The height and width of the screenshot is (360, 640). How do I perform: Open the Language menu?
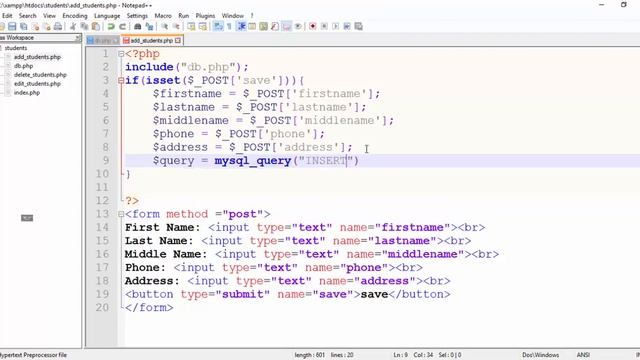click(x=107, y=16)
